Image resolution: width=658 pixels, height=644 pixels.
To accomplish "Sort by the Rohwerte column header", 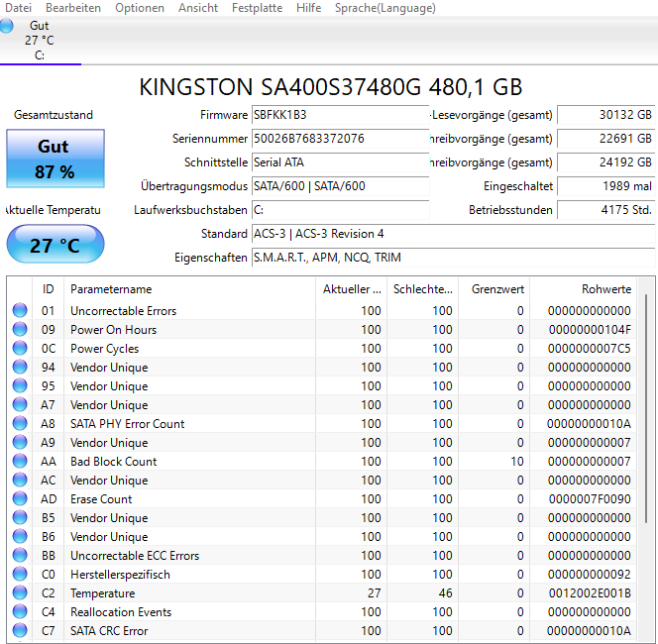I will tap(583, 289).
